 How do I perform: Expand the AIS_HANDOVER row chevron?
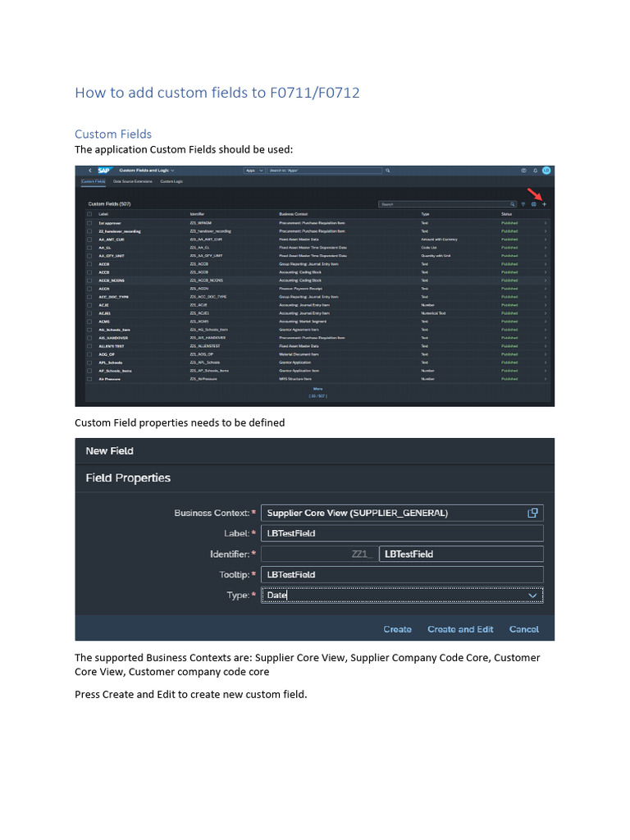click(546, 338)
